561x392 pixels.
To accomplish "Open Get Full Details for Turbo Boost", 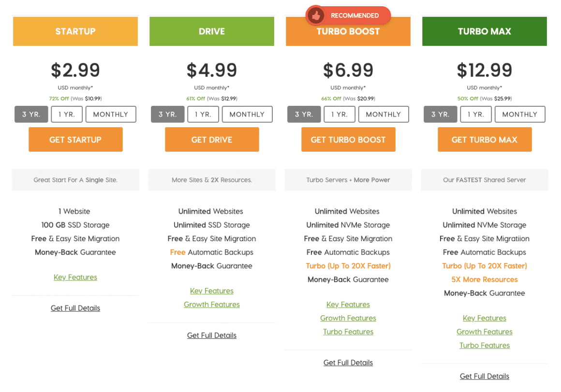I will pyautogui.click(x=348, y=363).
